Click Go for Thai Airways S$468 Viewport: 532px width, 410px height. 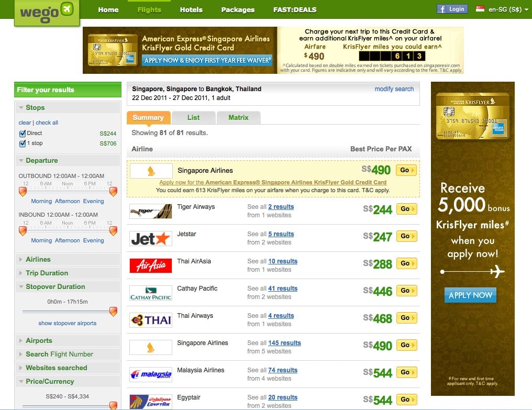click(x=406, y=318)
